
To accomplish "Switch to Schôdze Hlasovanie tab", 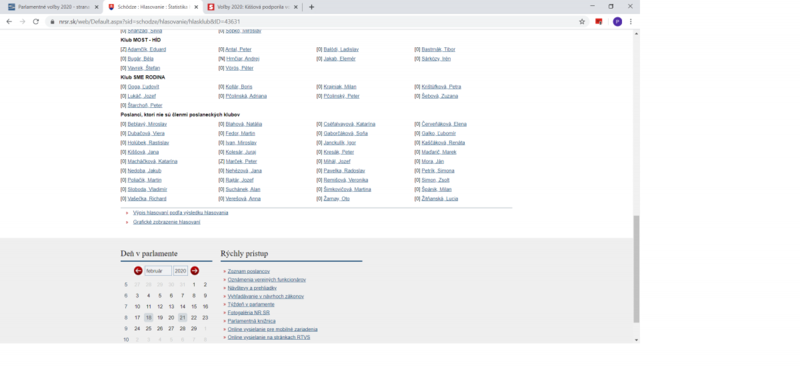I will (152, 7).
